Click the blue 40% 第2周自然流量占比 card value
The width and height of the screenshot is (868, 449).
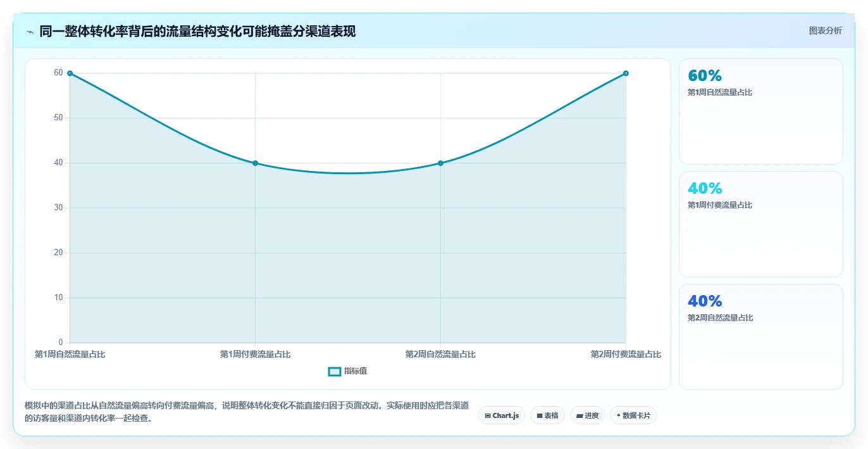[705, 301]
